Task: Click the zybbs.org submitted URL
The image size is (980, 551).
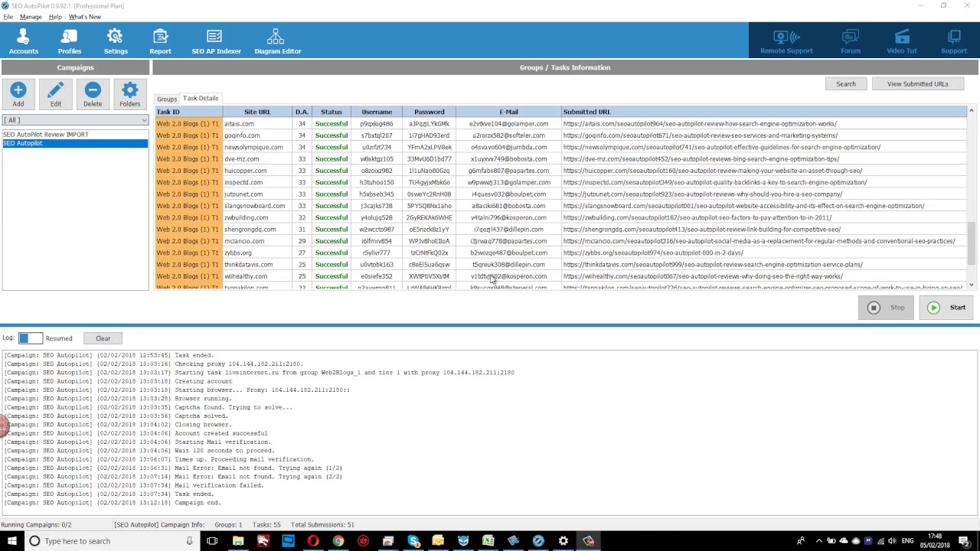Action: (x=653, y=253)
